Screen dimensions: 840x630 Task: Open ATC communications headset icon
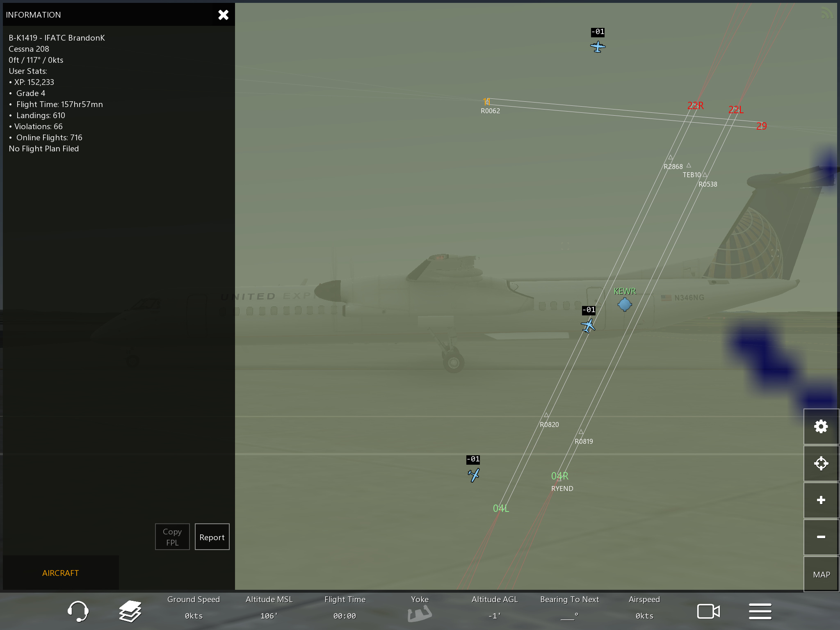click(78, 611)
